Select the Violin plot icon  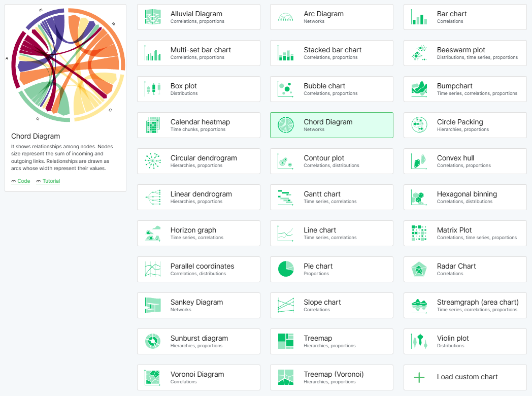(x=419, y=341)
